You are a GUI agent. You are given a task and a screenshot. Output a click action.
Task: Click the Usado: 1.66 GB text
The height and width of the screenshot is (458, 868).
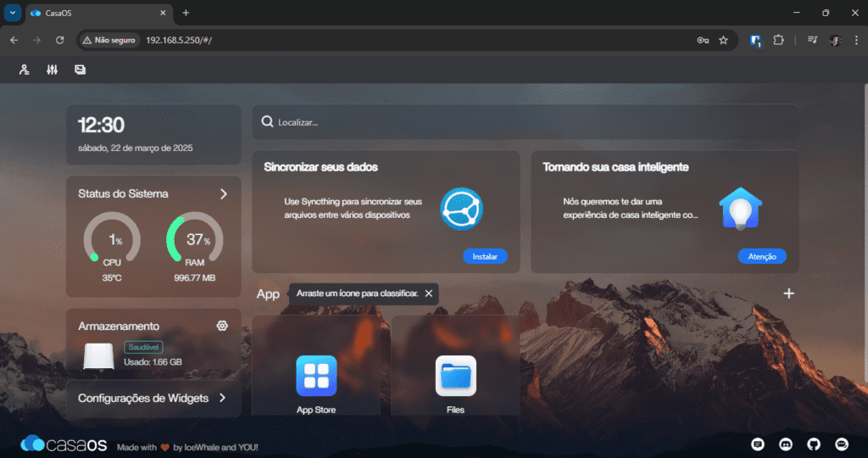153,362
